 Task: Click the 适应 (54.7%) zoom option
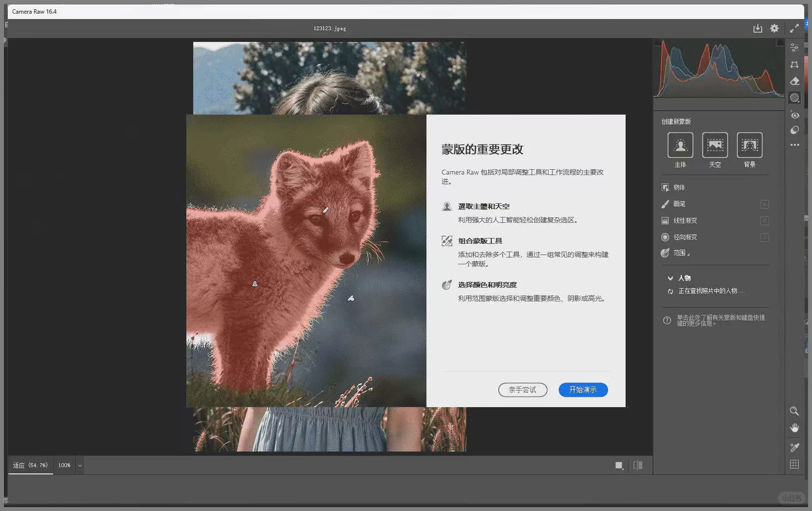click(x=29, y=465)
